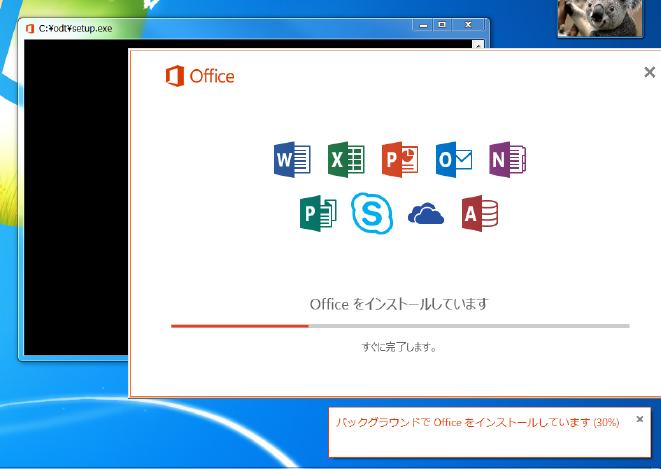Image resolution: width=661 pixels, height=469 pixels.
Task: Close the setup.exe console window
Action: [x=468, y=25]
